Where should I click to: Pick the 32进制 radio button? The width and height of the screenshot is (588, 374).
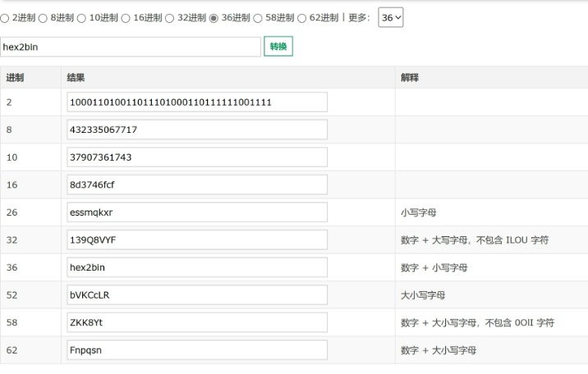170,17
